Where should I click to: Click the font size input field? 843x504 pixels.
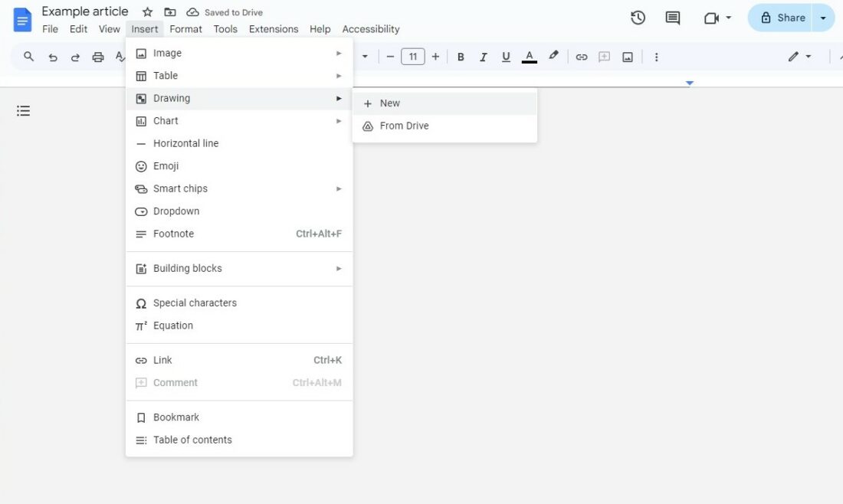pyautogui.click(x=413, y=56)
